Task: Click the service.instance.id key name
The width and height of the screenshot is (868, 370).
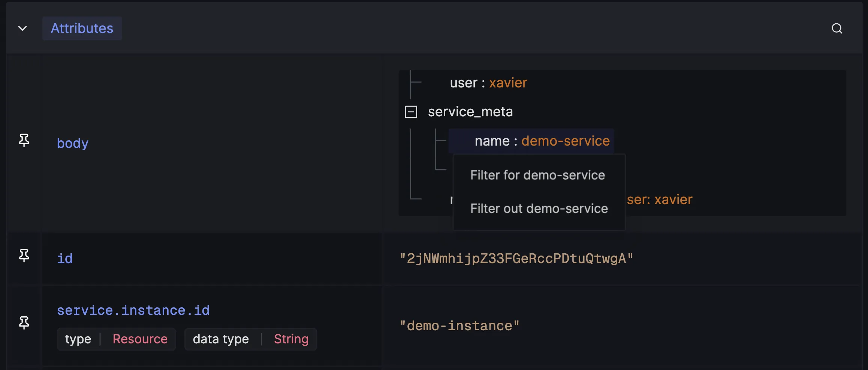Action: (133, 310)
